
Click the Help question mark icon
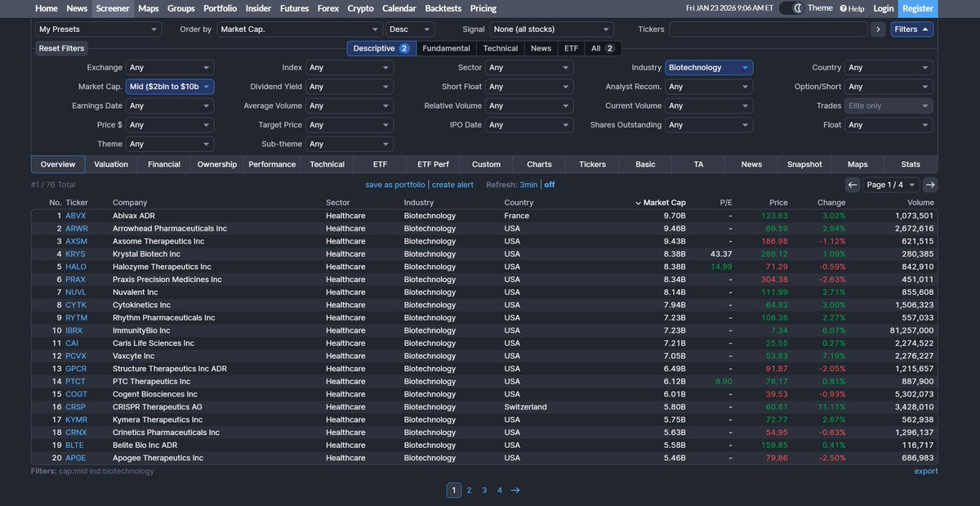[843, 9]
